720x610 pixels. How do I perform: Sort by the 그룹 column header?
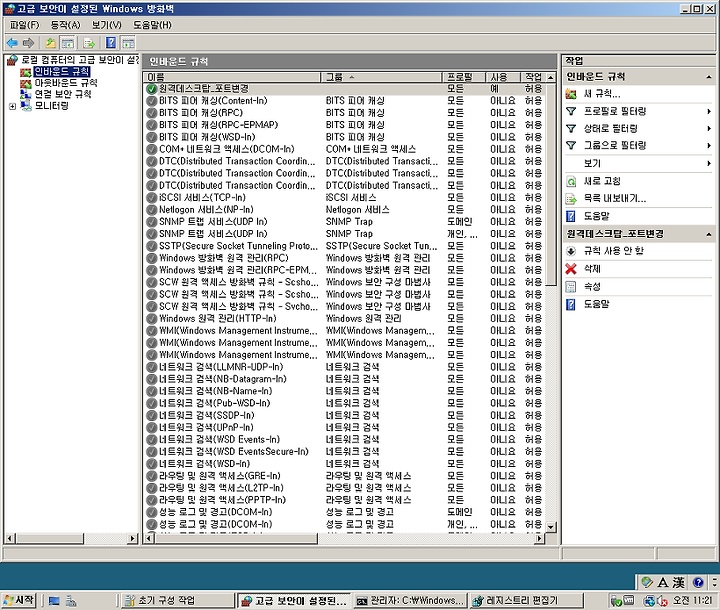pyautogui.click(x=381, y=77)
